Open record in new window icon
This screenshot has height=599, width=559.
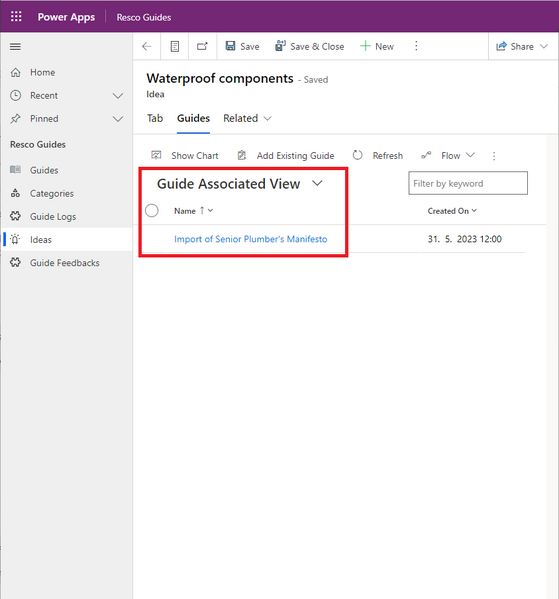(x=202, y=47)
